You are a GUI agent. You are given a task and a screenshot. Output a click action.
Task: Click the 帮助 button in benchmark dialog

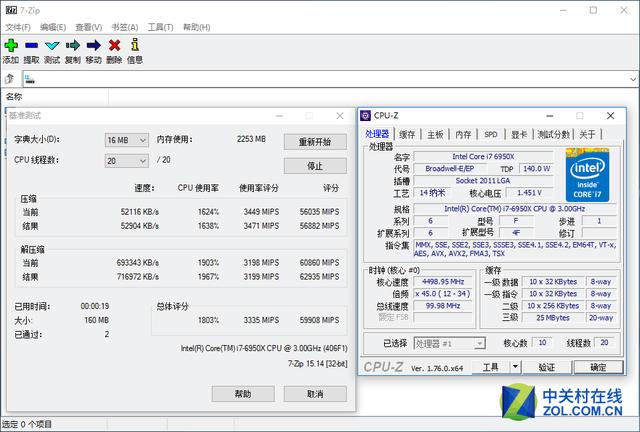click(x=243, y=394)
